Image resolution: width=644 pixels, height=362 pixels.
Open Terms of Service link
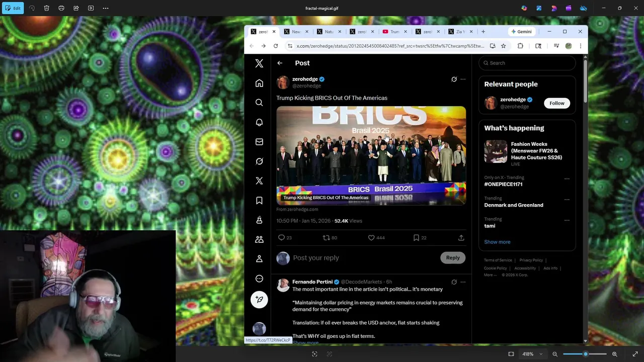click(x=498, y=260)
